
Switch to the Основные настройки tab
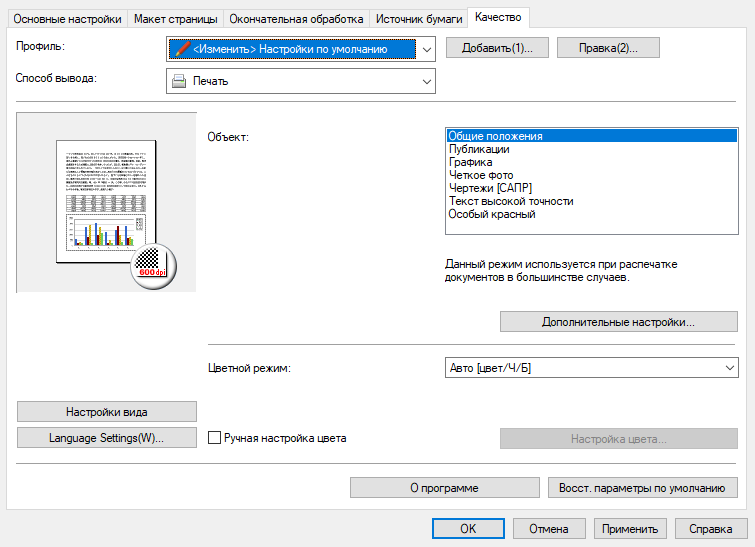[x=67, y=19]
